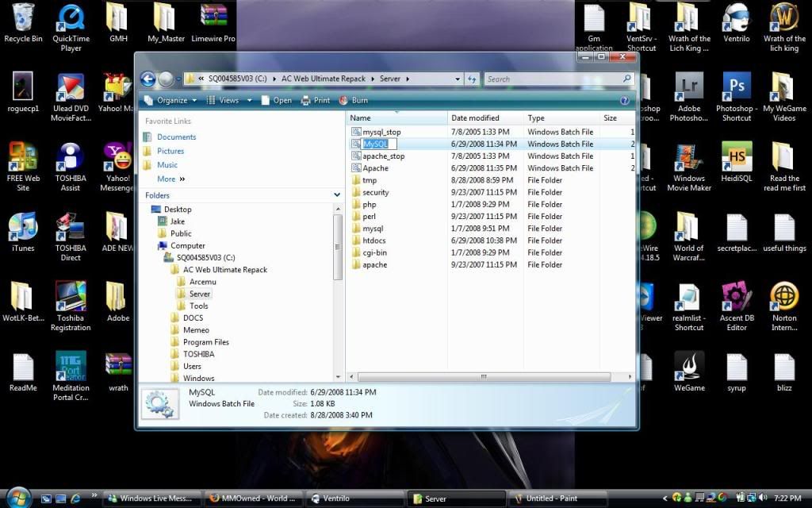
Task: Open Ulead DVD MovieFactory shortcut
Action: tap(71, 98)
